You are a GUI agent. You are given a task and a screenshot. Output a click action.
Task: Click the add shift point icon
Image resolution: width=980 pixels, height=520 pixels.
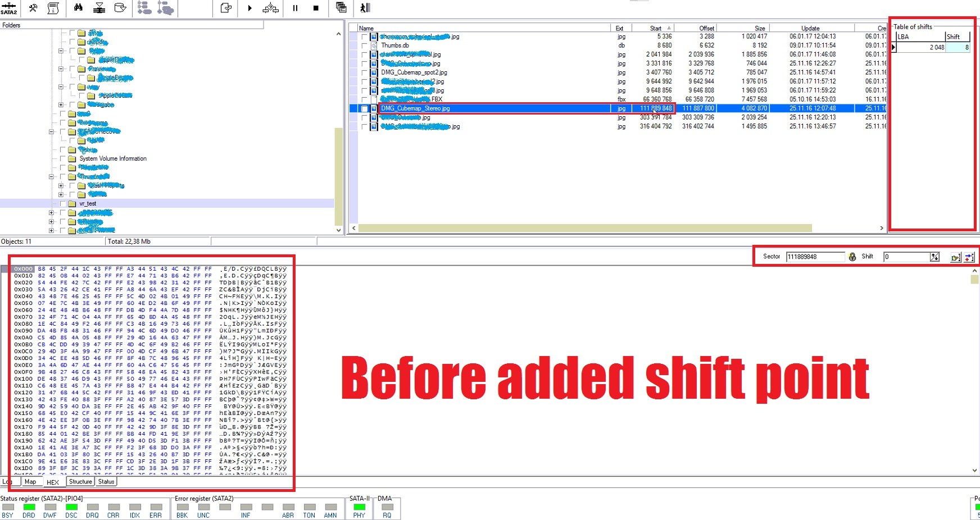click(x=969, y=257)
